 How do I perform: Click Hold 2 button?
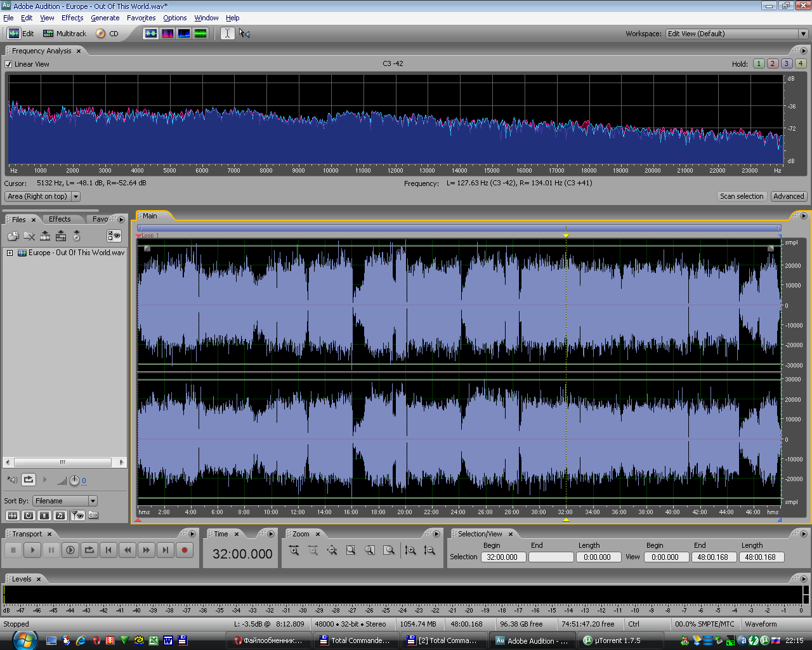click(773, 63)
